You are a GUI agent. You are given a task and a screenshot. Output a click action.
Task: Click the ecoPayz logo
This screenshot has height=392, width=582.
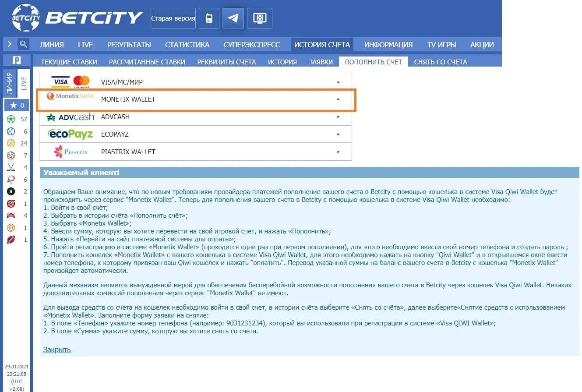click(x=71, y=134)
